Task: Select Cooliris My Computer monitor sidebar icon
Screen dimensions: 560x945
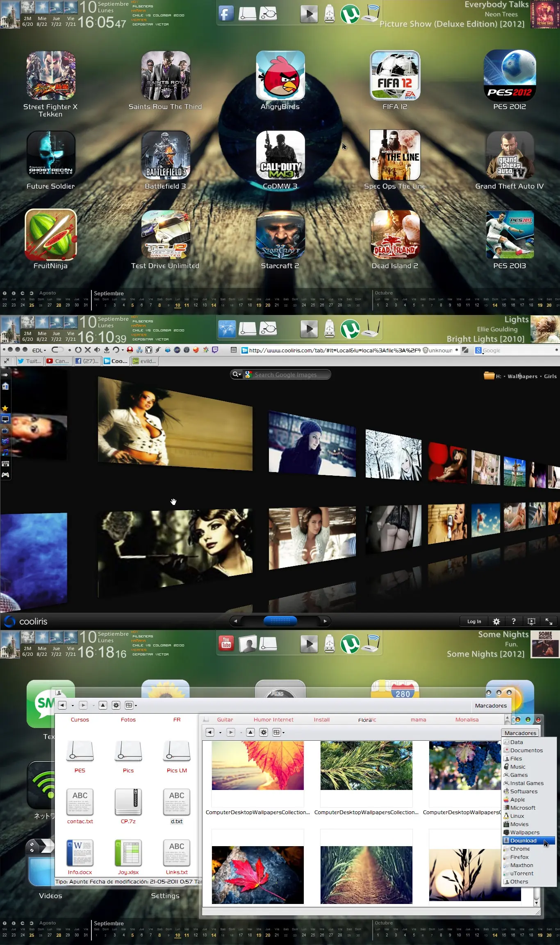Action: click(5, 419)
